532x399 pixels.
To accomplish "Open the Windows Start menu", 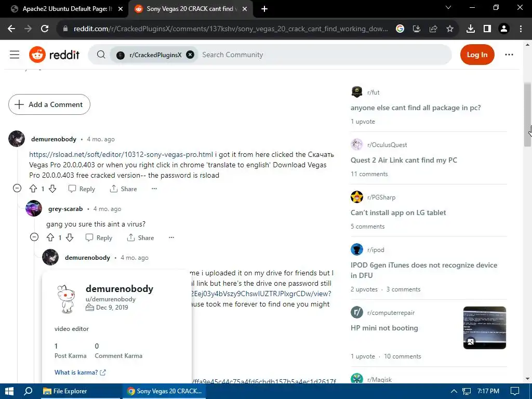I will tap(9, 391).
